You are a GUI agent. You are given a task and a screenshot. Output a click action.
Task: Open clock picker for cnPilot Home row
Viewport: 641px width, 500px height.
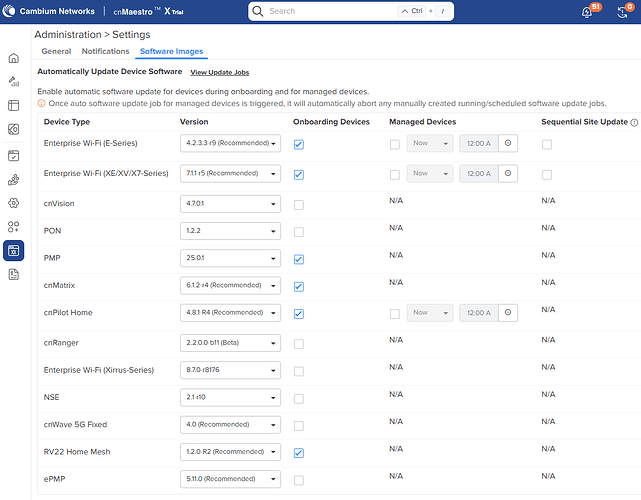pyautogui.click(x=508, y=312)
